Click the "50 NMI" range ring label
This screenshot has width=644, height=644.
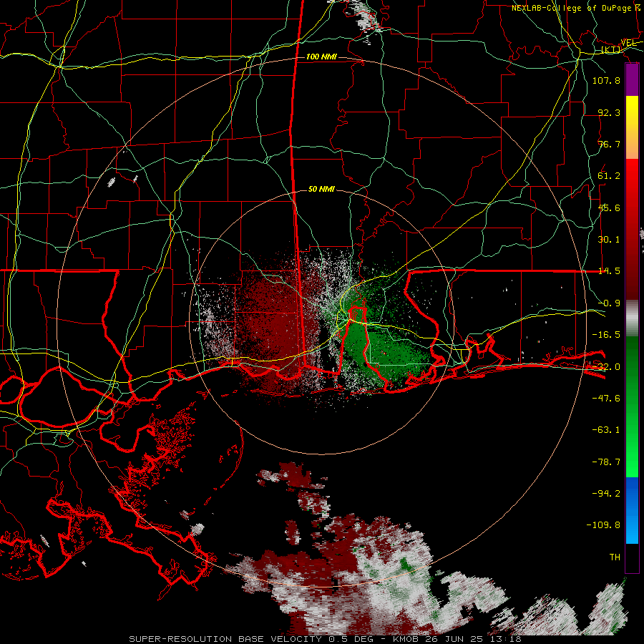321,190
